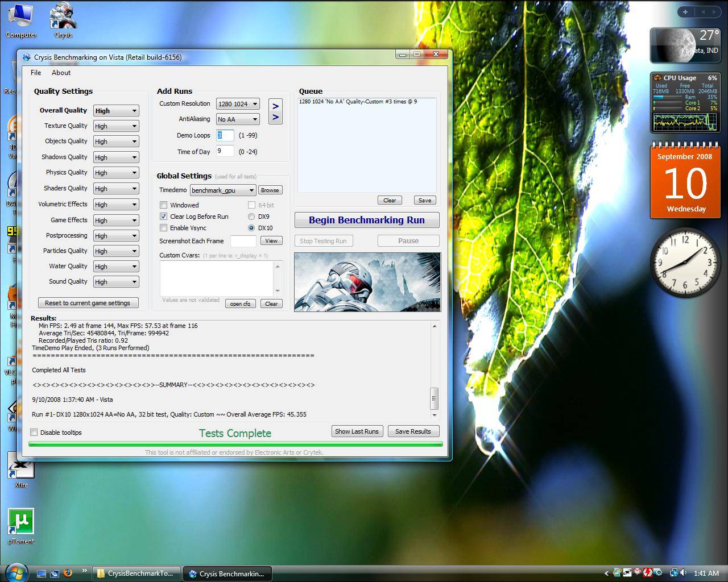Image resolution: width=728 pixels, height=582 pixels.
Task: Open the About menu
Action: [x=61, y=73]
